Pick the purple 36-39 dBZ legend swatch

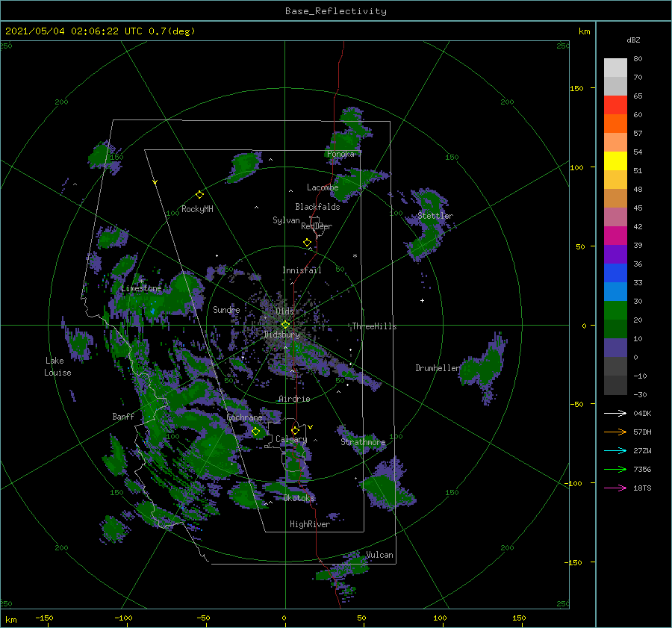(x=615, y=255)
